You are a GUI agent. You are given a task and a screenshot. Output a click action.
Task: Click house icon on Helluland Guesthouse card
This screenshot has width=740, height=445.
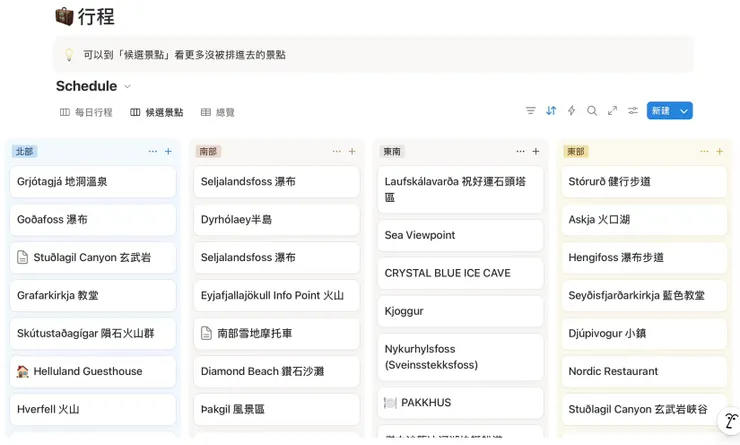[23, 371]
